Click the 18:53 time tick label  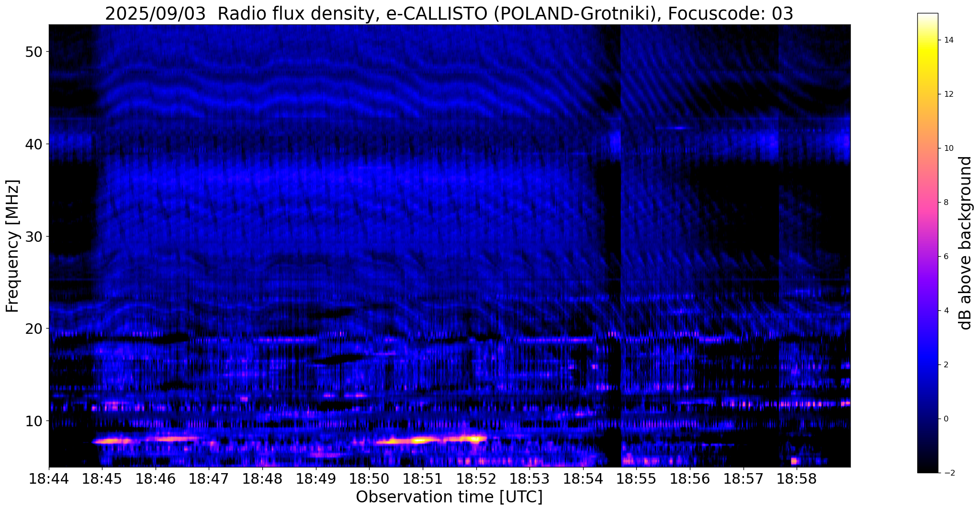529,480
